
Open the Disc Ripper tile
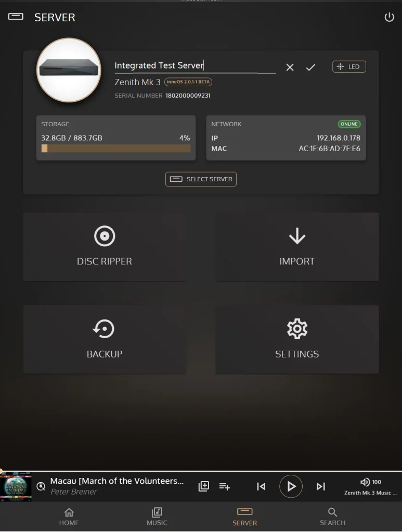pyautogui.click(x=105, y=247)
